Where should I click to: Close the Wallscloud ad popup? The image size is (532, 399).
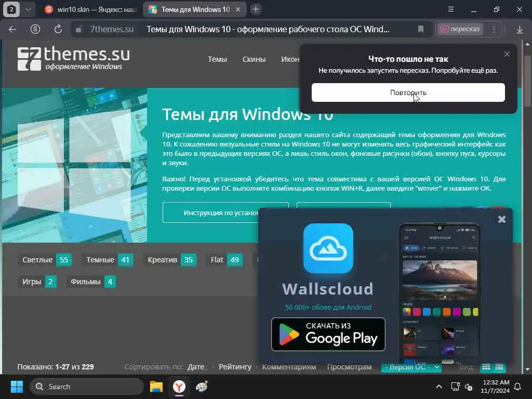point(502,220)
